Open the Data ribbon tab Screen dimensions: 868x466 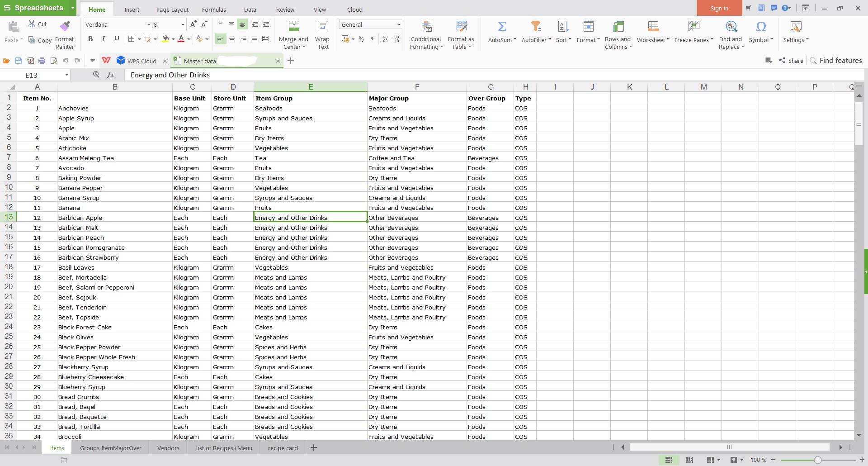click(250, 10)
